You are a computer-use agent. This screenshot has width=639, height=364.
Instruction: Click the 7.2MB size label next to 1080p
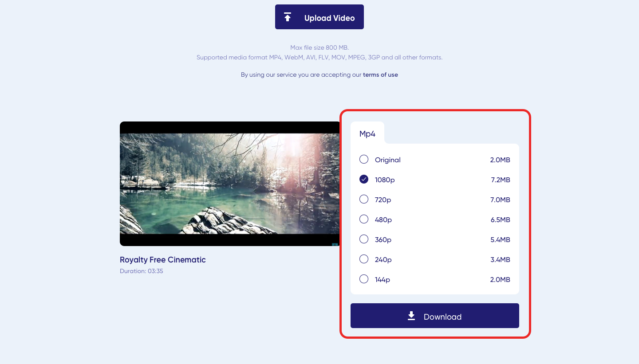coord(500,180)
